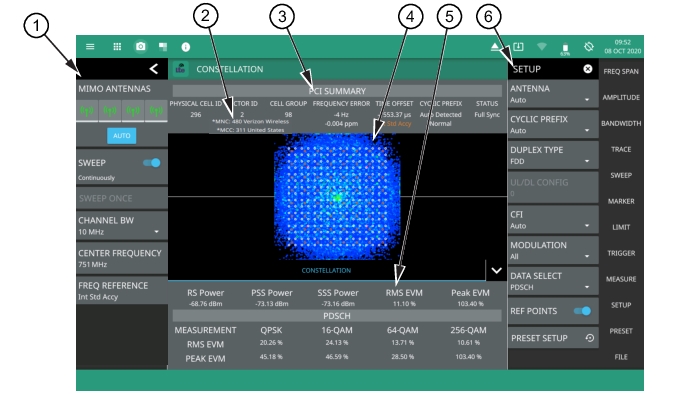Open the Amplitude menu
The image size is (680, 399).
(x=621, y=97)
